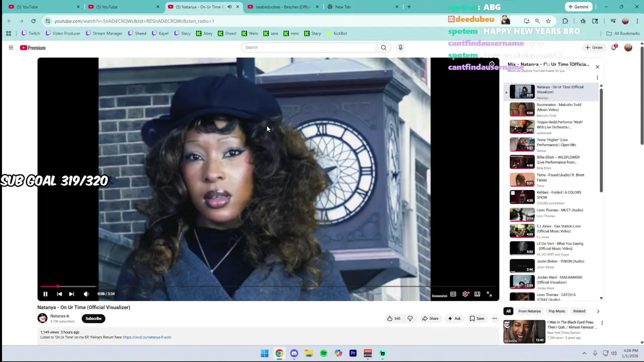Select Justin Bieber YUKON Audio item
The width and height of the screenshot is (644, 362).
[552, 265]
